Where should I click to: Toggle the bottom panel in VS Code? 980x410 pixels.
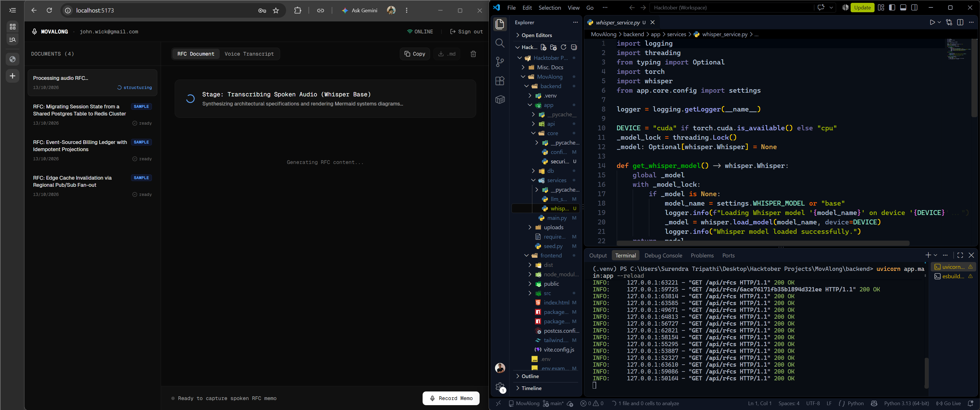[x=903, y=8]
